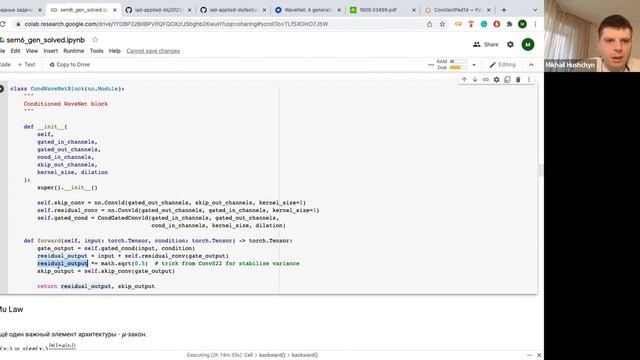Open the RAM/Disk resource dropdown arrow

(x=474, y=64)
